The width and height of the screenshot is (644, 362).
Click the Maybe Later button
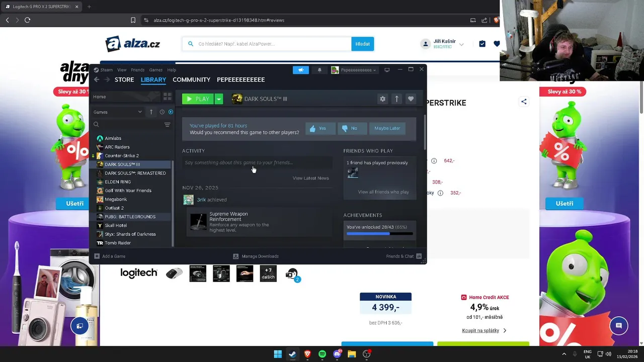tap(387, 128)
